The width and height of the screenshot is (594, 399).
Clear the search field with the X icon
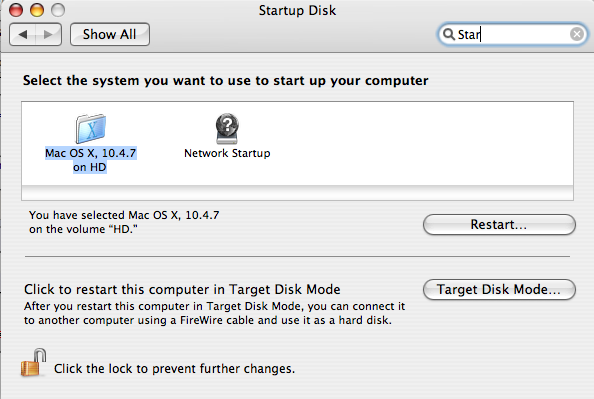tap(577, 34)
